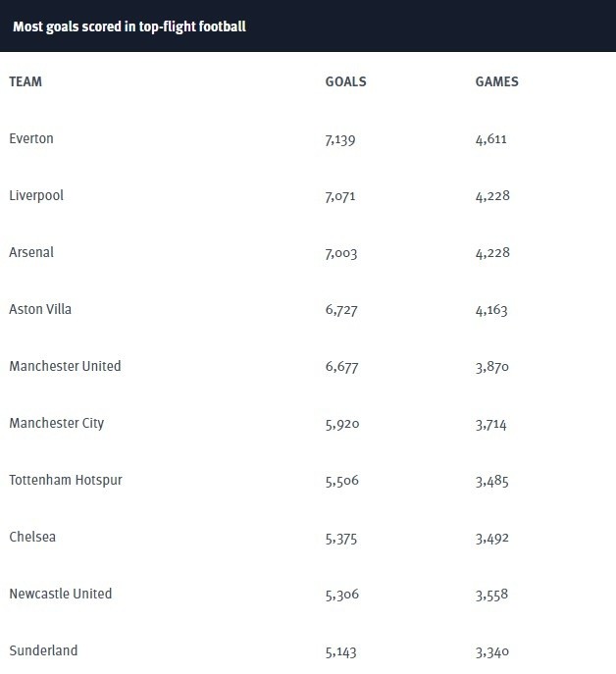The image size is (616, 674).
Task: Click Liverpool's 7,071 goals figure
Action: [340, 196]
